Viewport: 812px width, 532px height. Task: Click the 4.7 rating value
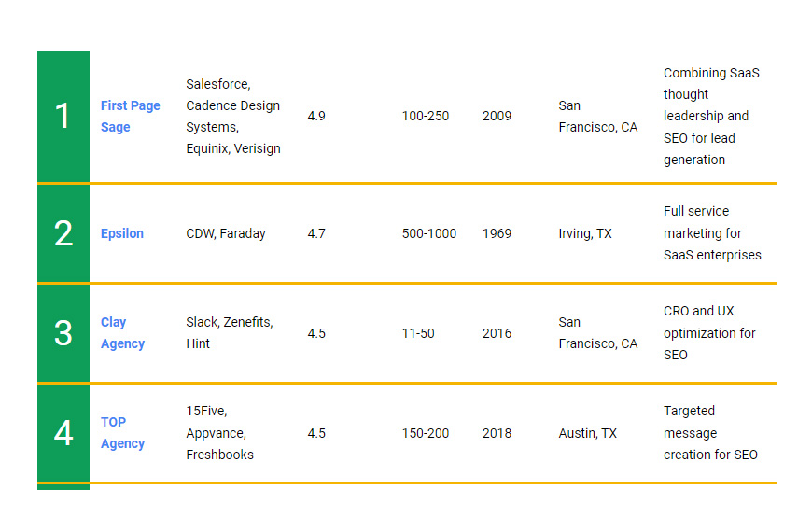[x=316, y=233]
